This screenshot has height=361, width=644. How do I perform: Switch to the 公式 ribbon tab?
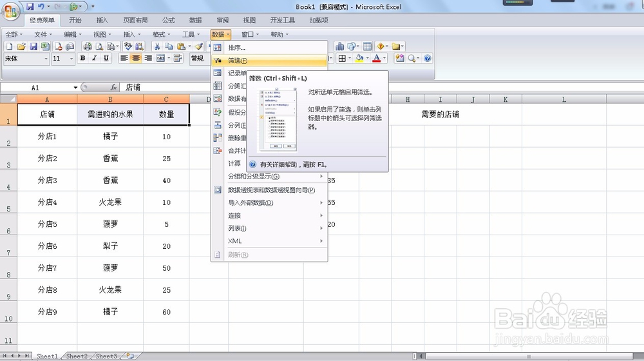click(168, 20)
